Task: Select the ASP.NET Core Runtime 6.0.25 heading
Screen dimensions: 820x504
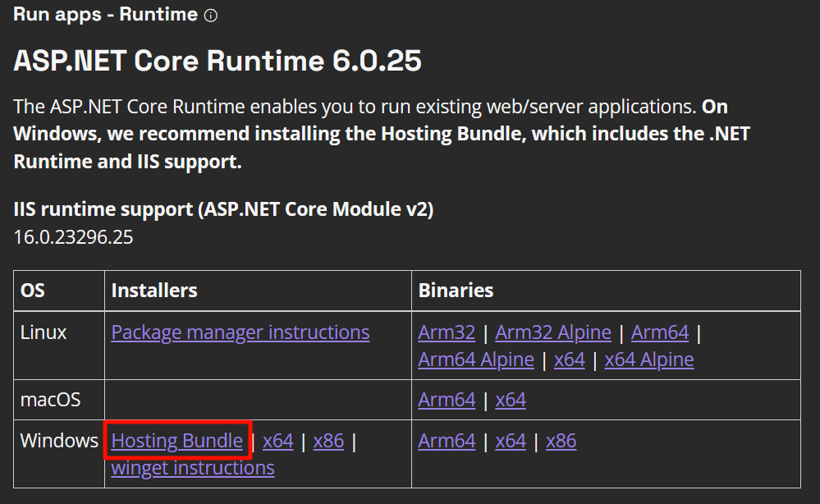Action: point(217,61)
